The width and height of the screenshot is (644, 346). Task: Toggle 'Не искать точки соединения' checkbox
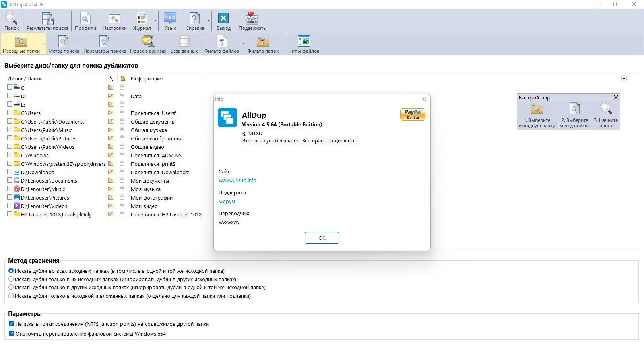pos(11,324)
